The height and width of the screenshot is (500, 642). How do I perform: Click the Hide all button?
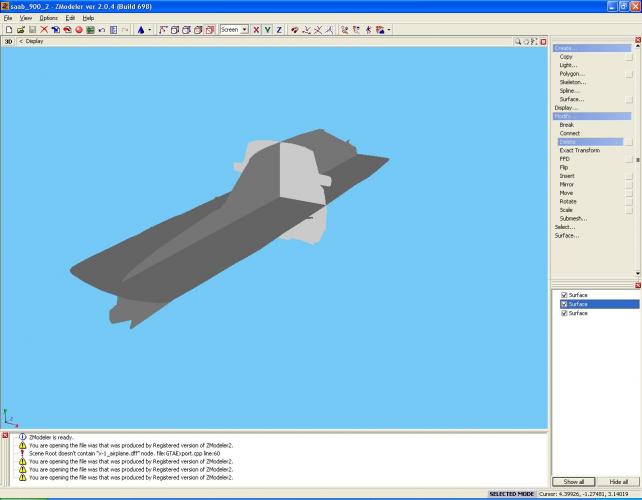tap(618, 482)
